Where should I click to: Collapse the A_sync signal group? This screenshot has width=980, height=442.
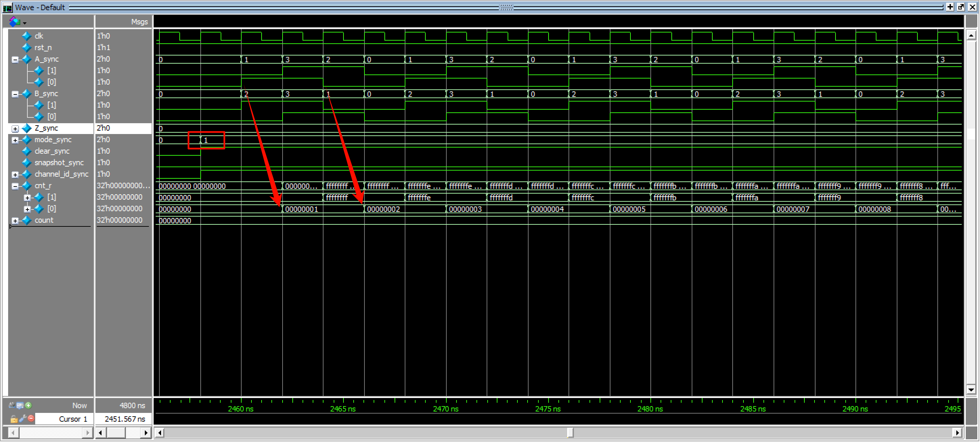pyautogui.click(x=15, y=60)
